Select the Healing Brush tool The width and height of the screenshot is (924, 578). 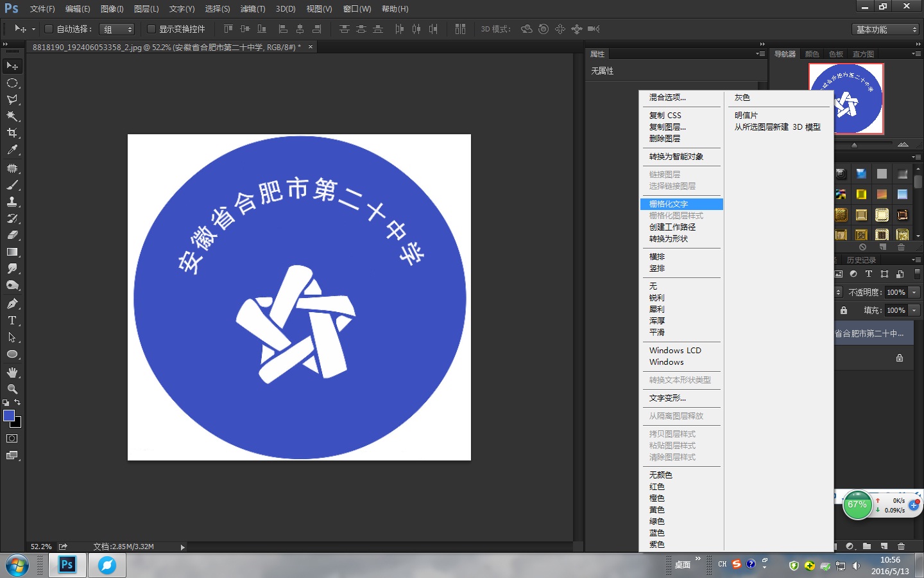coord(12,168)
